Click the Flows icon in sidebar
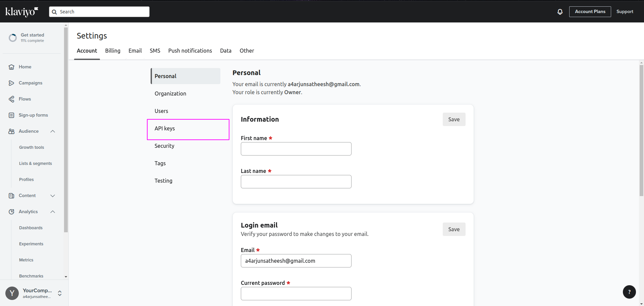Viewport: 644px width, 306px height. click(11, 99)
